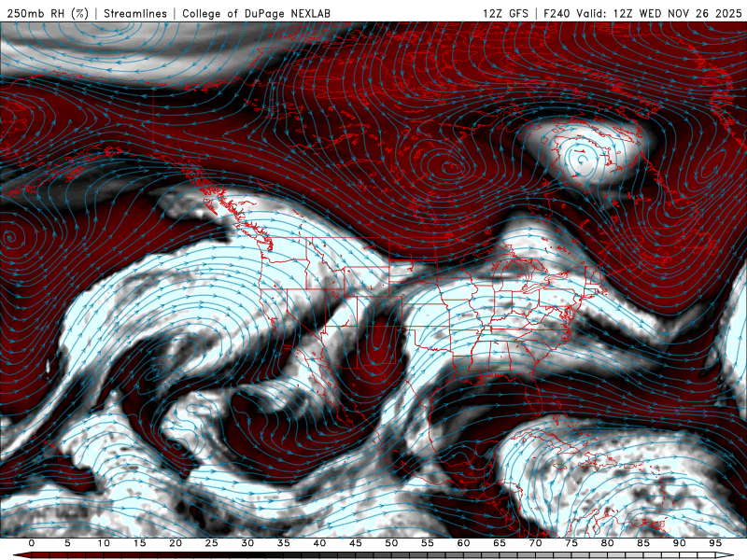Click the '30' value on the color scale
This screenshot has width=747, height=560.
[x=247, y=543]
